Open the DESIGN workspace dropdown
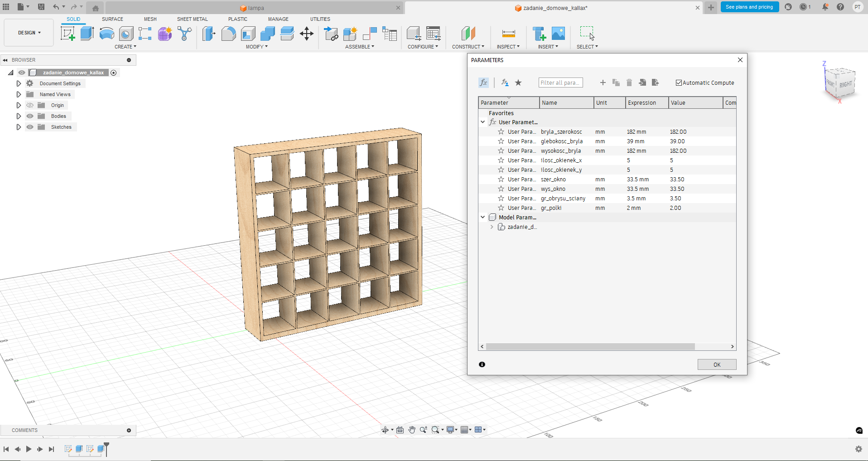The image size is (868, 461). pyautogui.click(x=29, y=33)
